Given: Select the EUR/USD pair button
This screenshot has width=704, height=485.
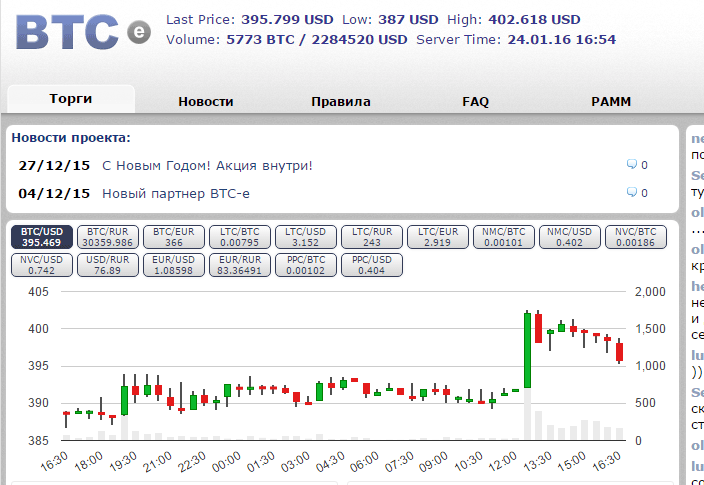Looking at the screenshot, I should [x=174, y=265].
